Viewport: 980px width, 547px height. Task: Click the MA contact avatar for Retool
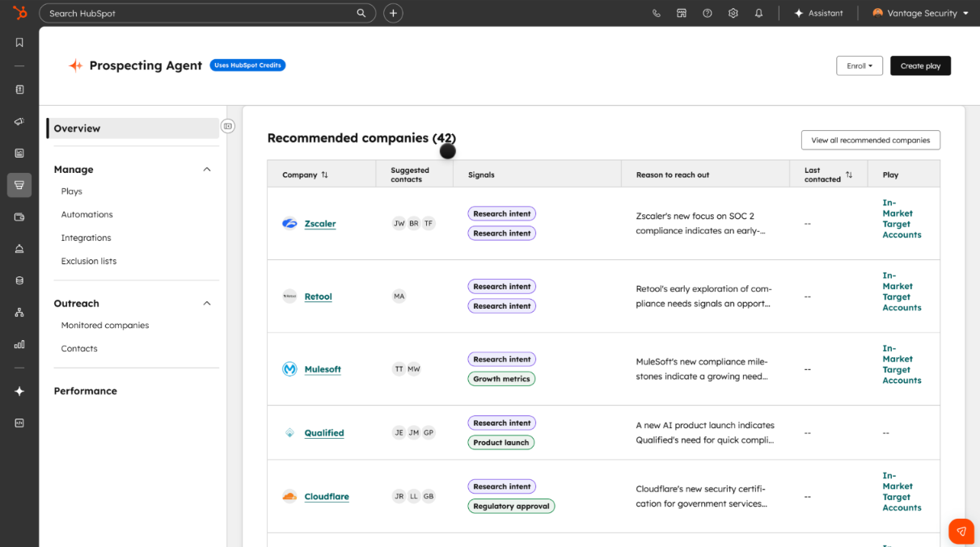[399, 296]
